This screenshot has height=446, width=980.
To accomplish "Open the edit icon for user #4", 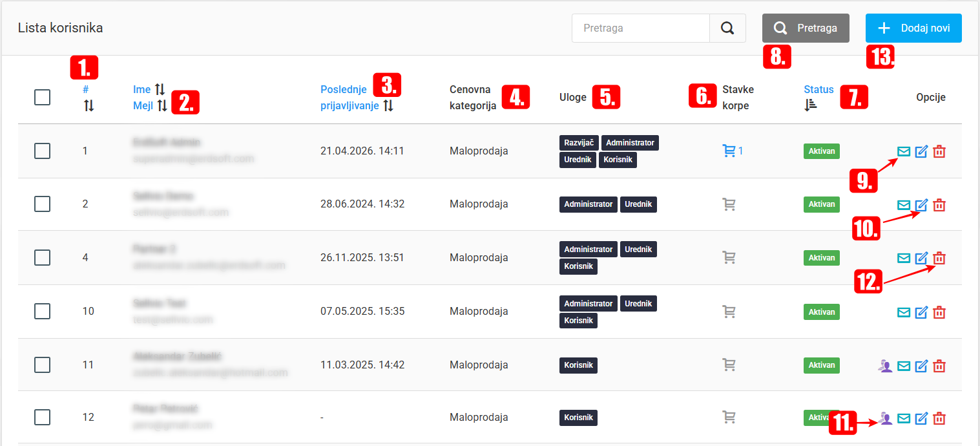I will pyautogui.click(x=922, y=259).
